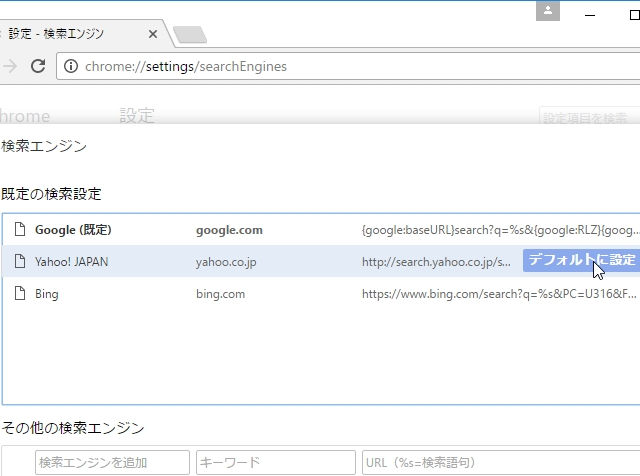Focus the URL（%s=検索語句）input field
The height and width of the screenshot is (476, 640).
point(501,463)
